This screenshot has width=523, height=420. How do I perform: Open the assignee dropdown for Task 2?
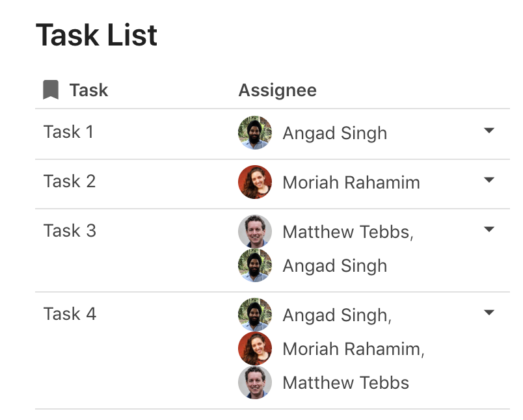489,180
